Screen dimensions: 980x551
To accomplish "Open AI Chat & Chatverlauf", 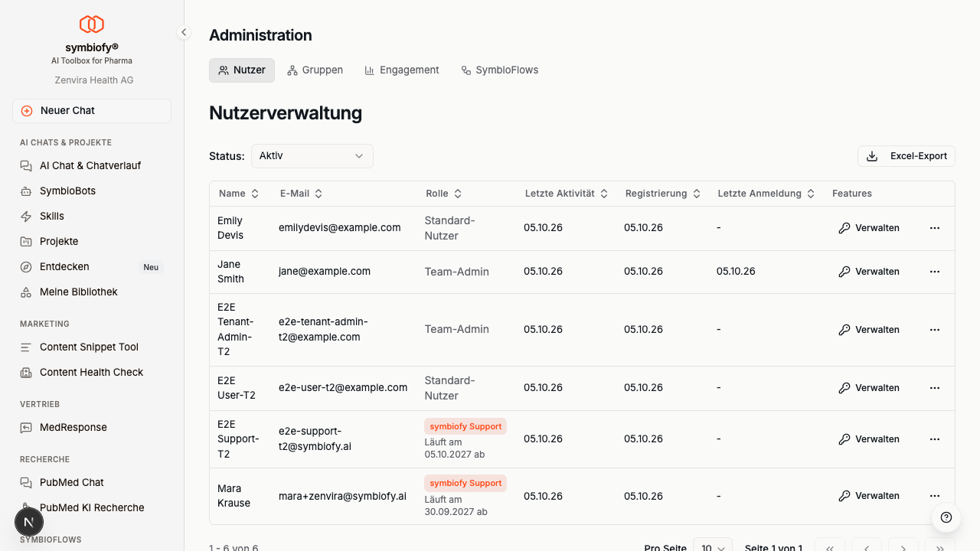I will pos(92,166).
